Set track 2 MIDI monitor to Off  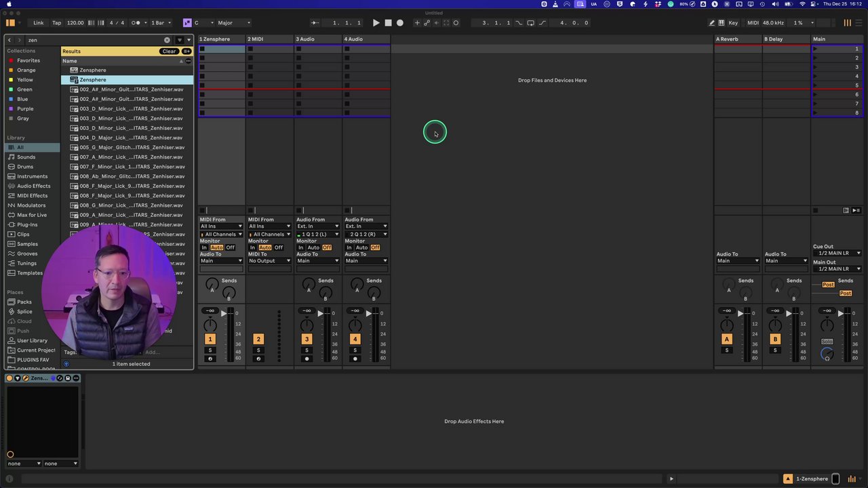279,248
